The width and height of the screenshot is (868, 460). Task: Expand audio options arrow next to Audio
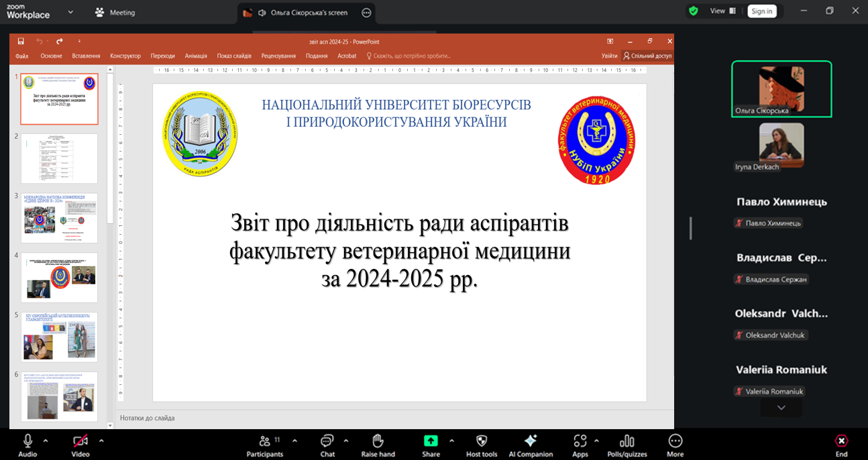click(46, 441)
